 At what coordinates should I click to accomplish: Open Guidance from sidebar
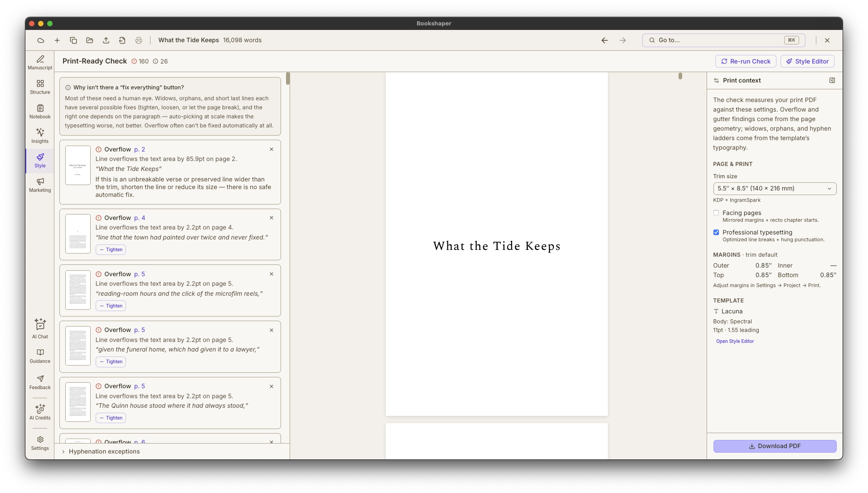click(x=40, y=356)
